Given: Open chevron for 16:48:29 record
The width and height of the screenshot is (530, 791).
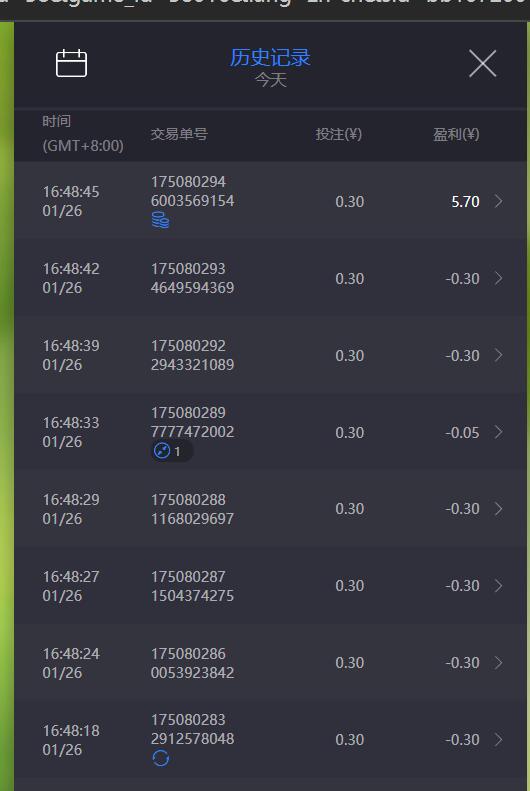Looking at the screenshot, I should pos(498,508).
